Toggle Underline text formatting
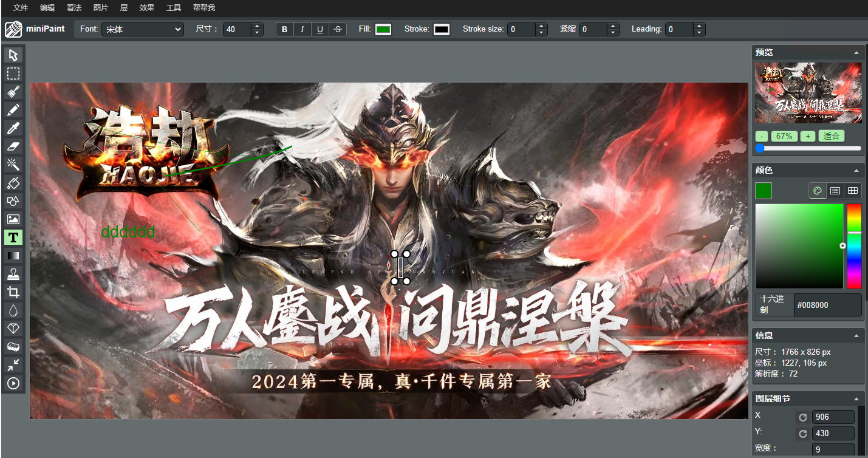 click(x=320, y=29)
